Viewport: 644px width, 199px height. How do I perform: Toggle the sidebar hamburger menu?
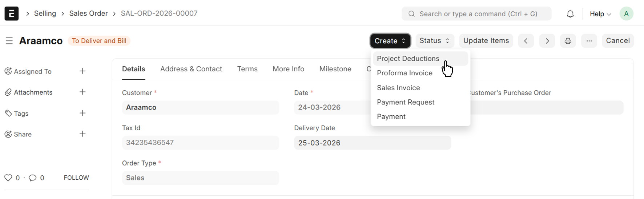(x=9, y=41)
